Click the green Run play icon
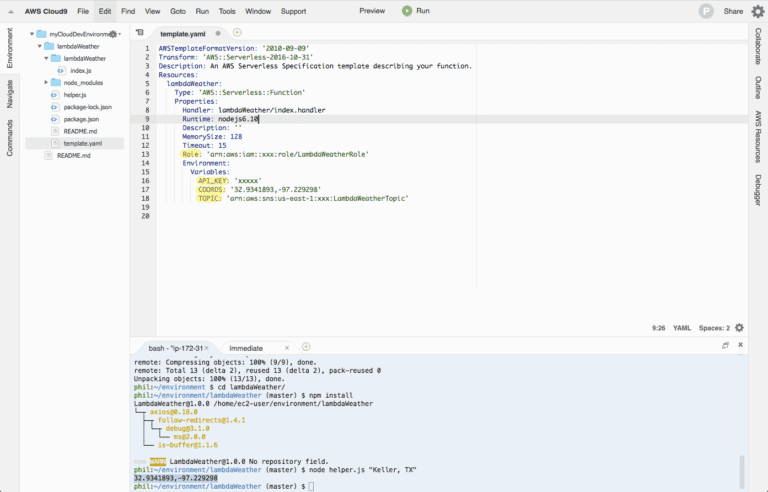 point(407,11)
